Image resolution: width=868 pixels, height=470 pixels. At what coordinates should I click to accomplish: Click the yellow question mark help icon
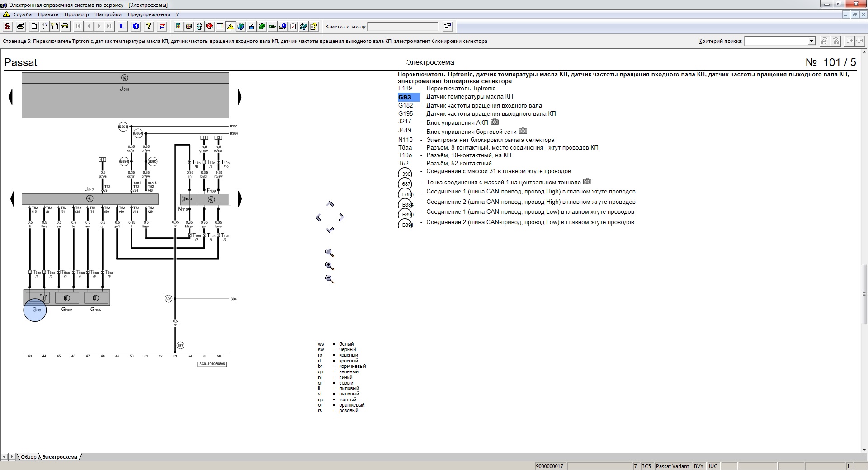(149, 26)
